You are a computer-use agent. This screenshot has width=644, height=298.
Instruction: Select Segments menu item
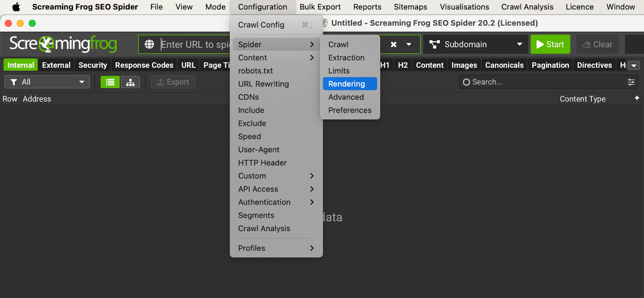click(x=276, y=215)
